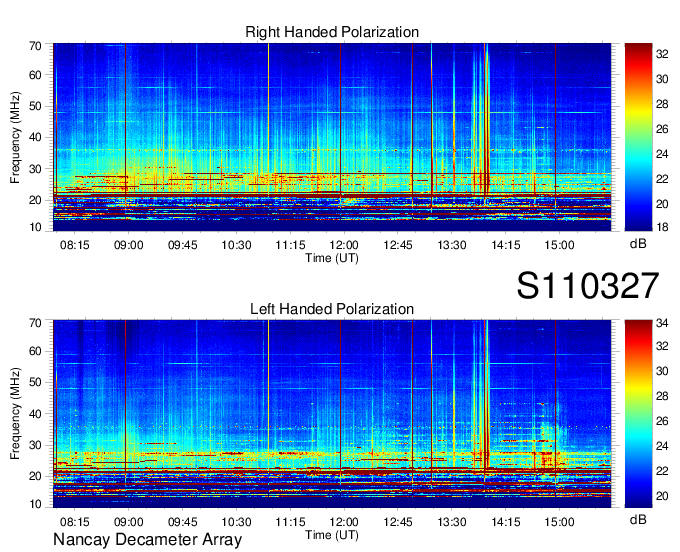Click the 14:15 time tick of Right Handed plot
Image resolution: width=680 pixels, height=552 pixels.
click(x=506, y=245)
